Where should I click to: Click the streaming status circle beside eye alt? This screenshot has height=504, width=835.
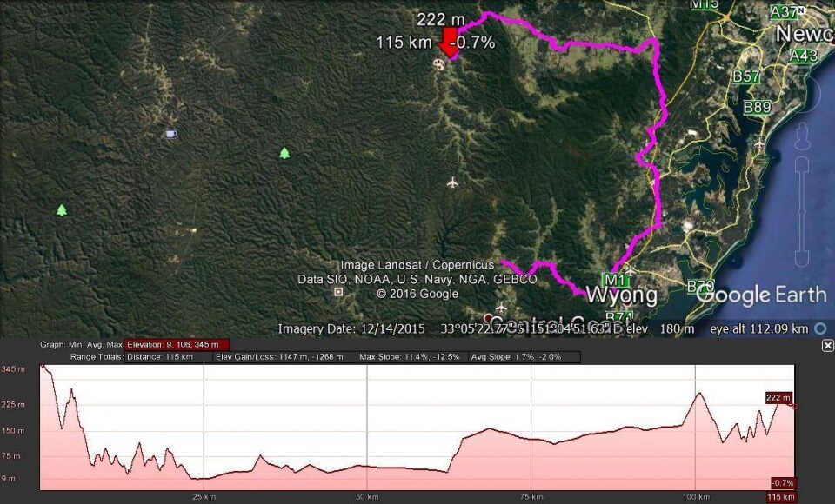coord(820,328)
